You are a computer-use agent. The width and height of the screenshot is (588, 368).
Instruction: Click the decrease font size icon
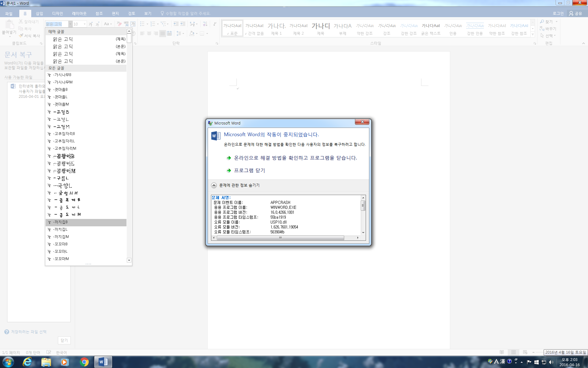(97, 24)
